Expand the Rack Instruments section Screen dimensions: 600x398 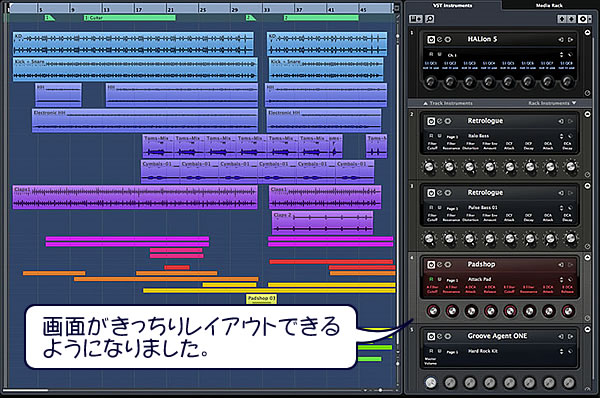552,103
